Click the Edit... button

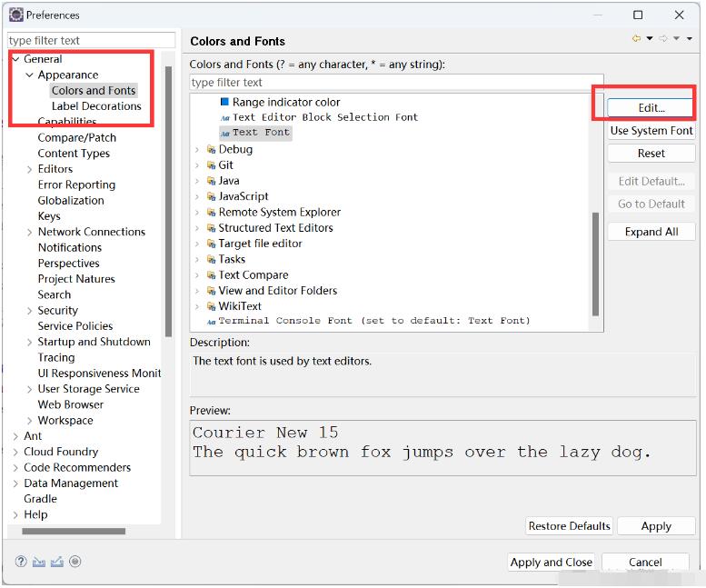[651, 107]
